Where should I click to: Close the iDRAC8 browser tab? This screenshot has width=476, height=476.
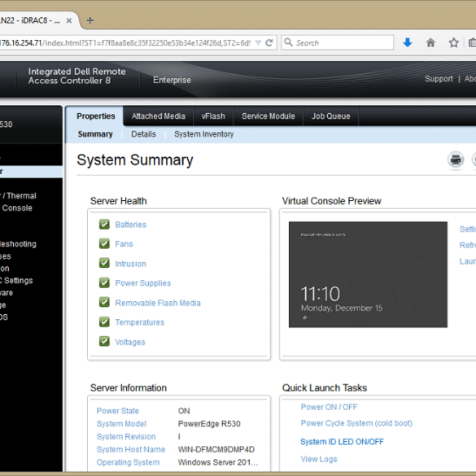pyautogui.click(x=69, y=20)
